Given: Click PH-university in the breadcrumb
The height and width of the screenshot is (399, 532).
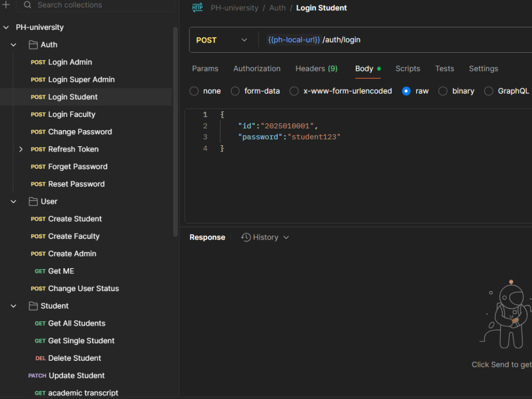Looking at the screenshot, I should pos(235,8).
